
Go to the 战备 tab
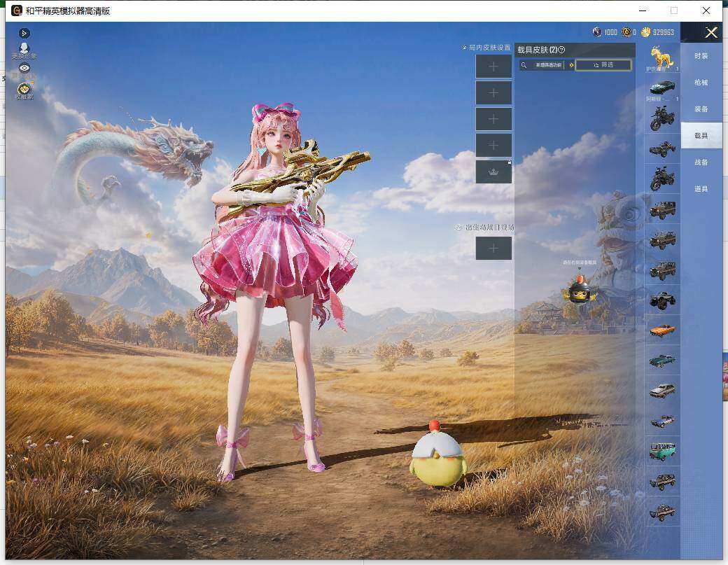point(701,162)
